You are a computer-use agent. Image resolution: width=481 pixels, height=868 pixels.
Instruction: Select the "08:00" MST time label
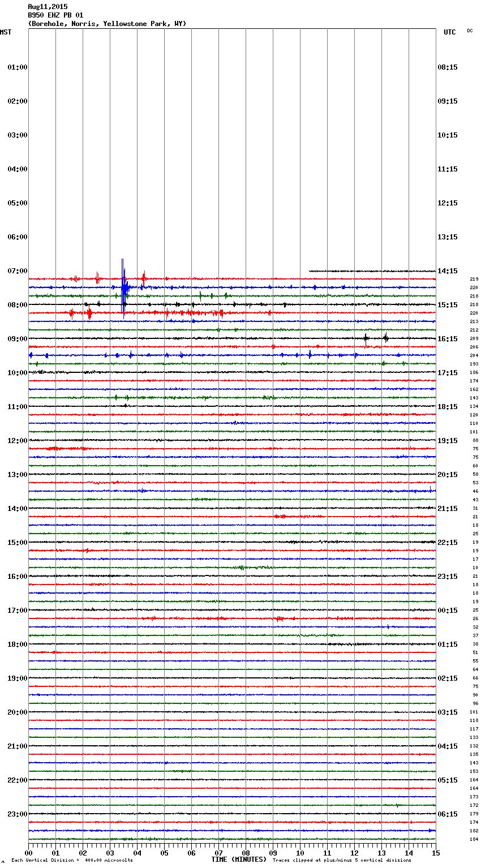18,305
